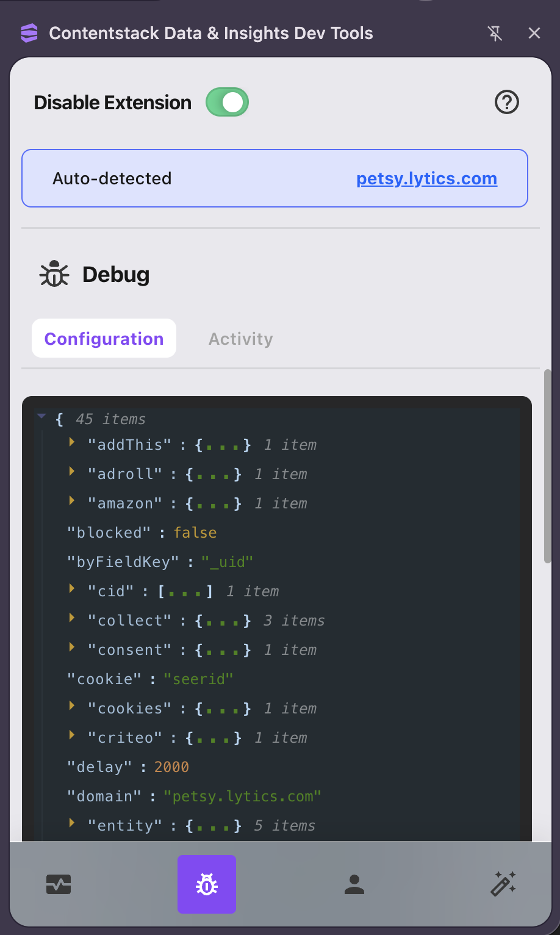Toggle the Disable Extension switch
The height and width of the screenshot is (935, 560).
coord(227,103)
